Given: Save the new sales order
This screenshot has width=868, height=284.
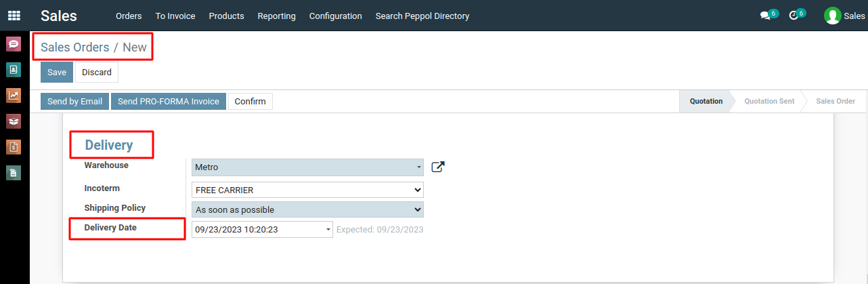Looking at the screenshot, I should [x=57, y=73].
